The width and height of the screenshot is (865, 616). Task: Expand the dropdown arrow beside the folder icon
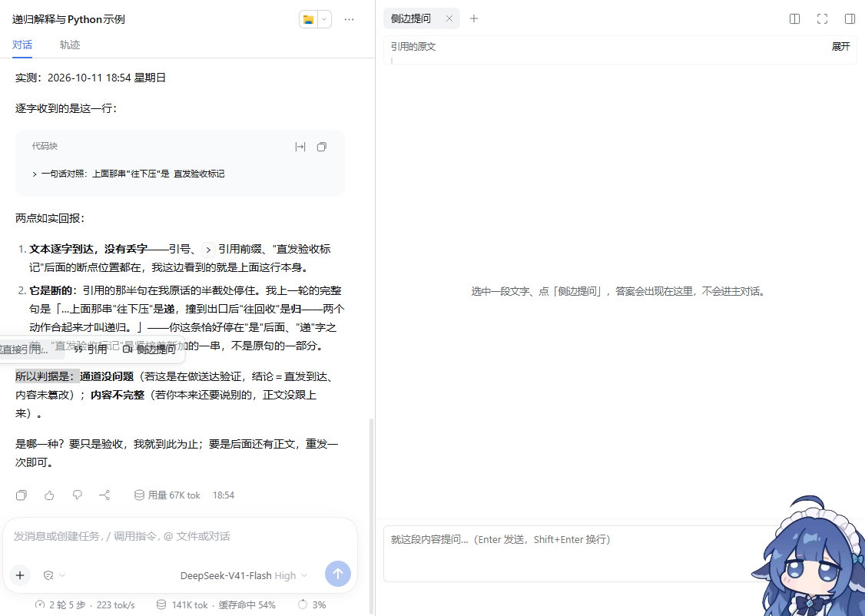click(324, 19)
